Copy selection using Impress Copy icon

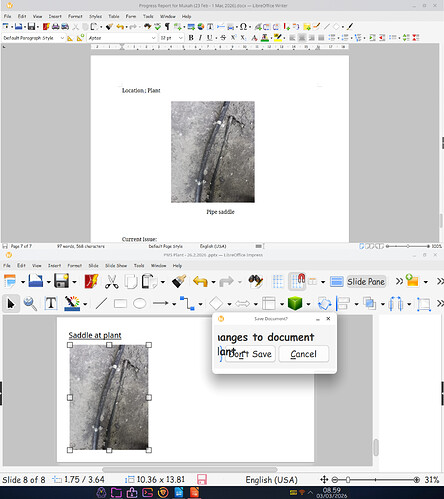131,282
